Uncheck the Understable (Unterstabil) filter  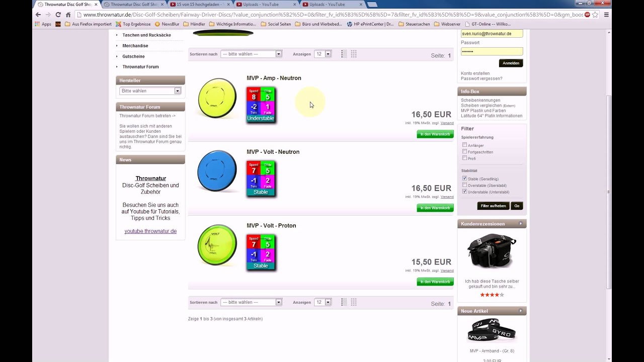pyautogui.click(x=464, y=192)
